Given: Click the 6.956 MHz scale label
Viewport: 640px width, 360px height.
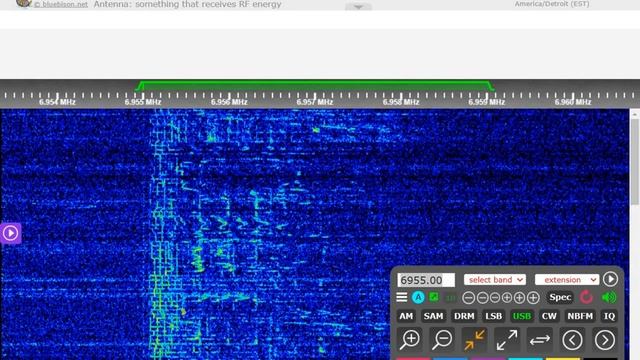Looking at the screenshot, I should tap(229, 102).
